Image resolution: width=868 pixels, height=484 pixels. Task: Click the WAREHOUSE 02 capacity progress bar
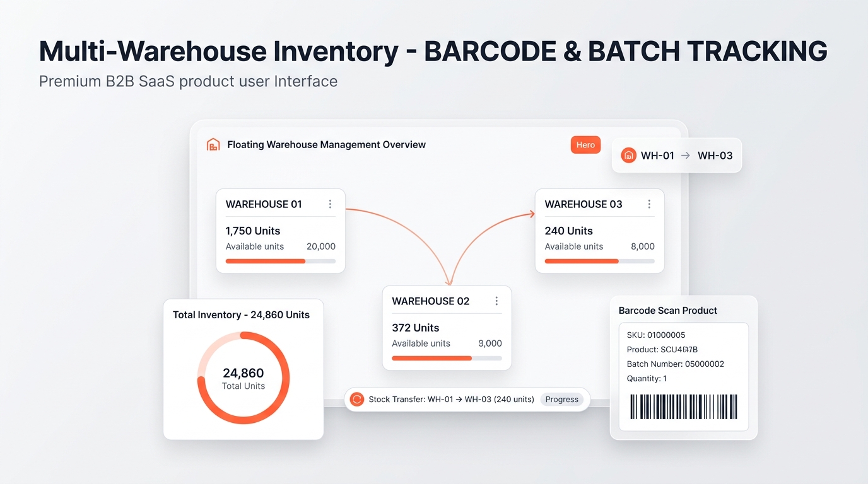tap(447, 358)
